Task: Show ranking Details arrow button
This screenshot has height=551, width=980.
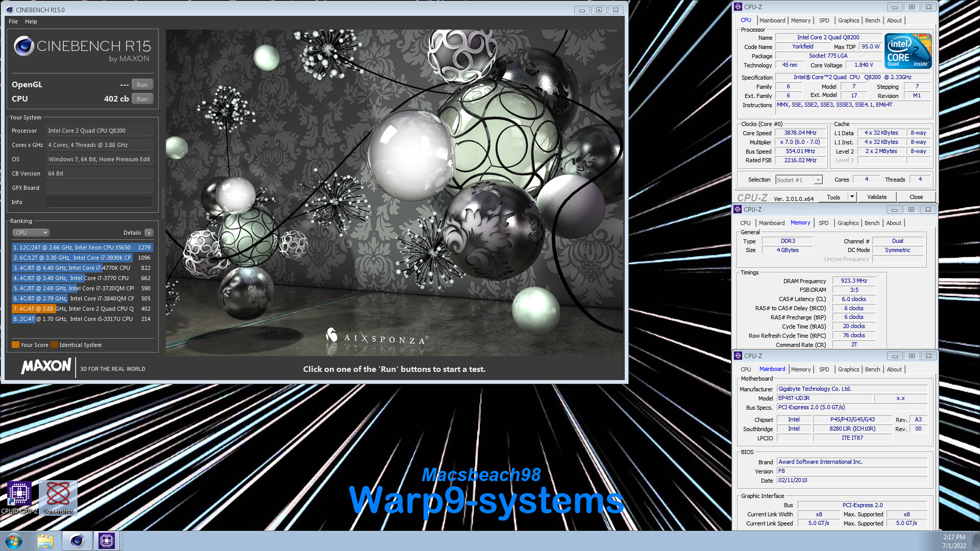Action: pyautogui.click(x=149, y=233)
